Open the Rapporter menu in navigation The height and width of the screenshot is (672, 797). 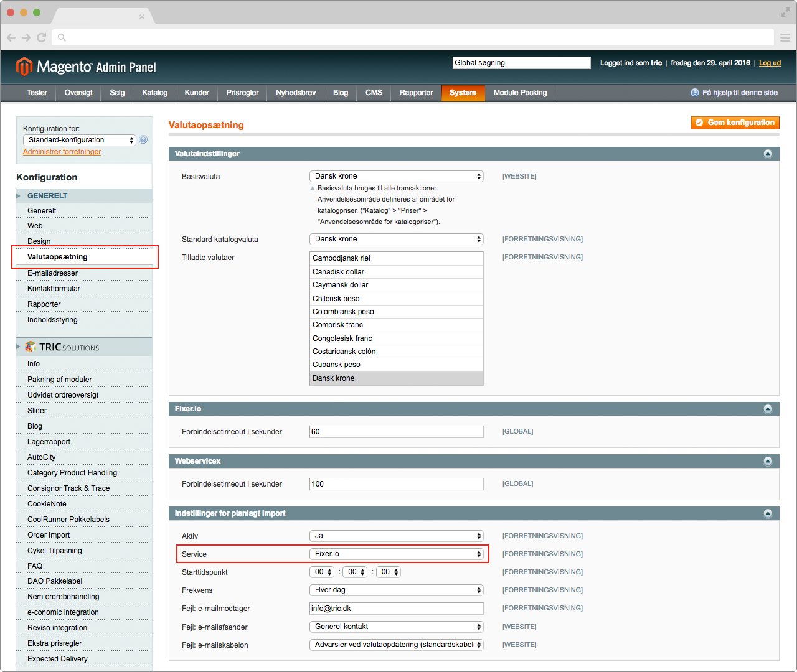point(416,93)
